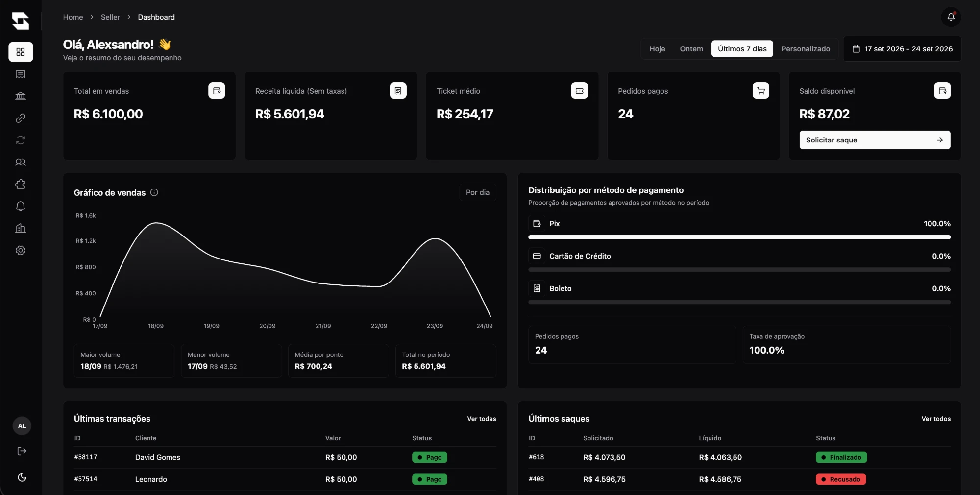Click transaction row David Gomes

coord(285,457)
